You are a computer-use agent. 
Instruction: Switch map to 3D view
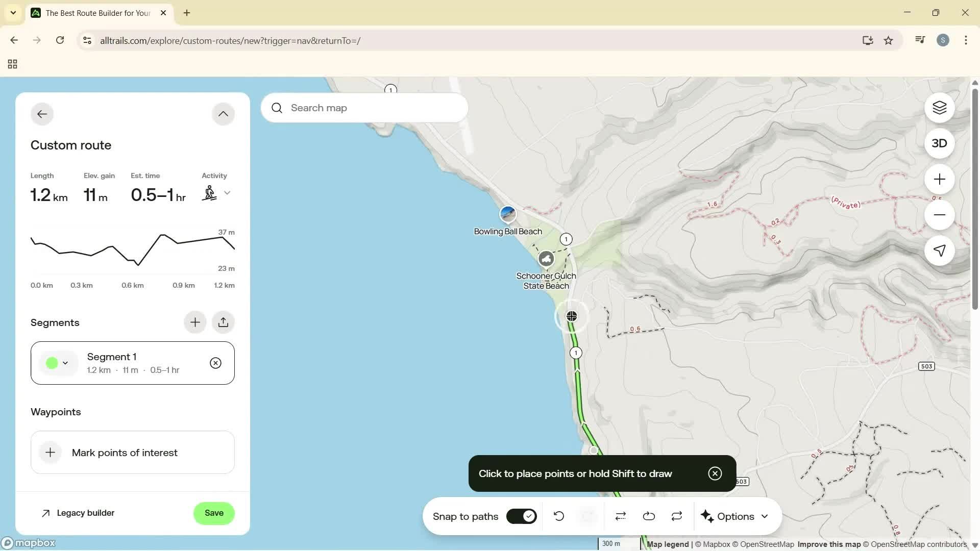point(939,143)
